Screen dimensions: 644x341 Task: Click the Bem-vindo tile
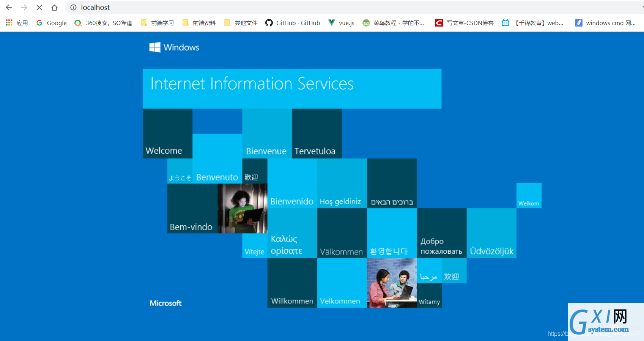pyautogui.click(x=192, y=208)
